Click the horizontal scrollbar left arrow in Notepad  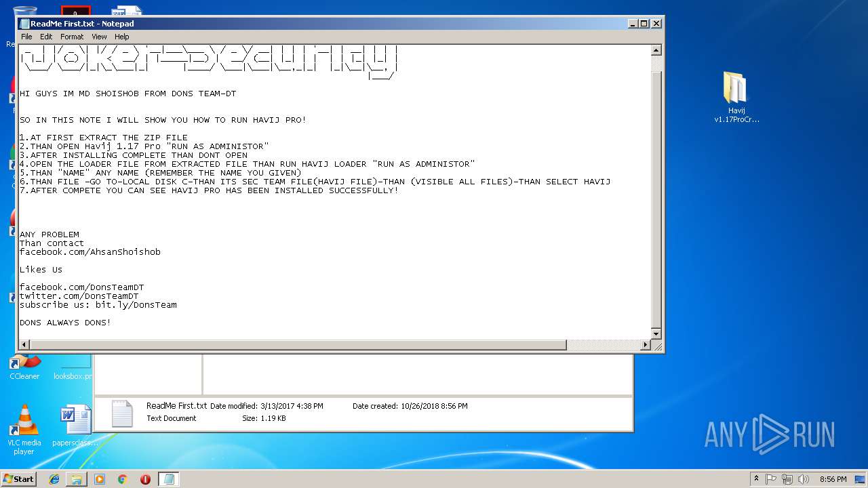tap(24, 345)
